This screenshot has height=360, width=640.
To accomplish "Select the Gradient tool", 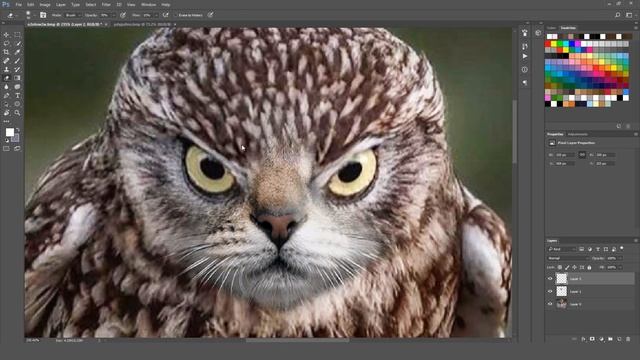I will [x=17, y=78].
